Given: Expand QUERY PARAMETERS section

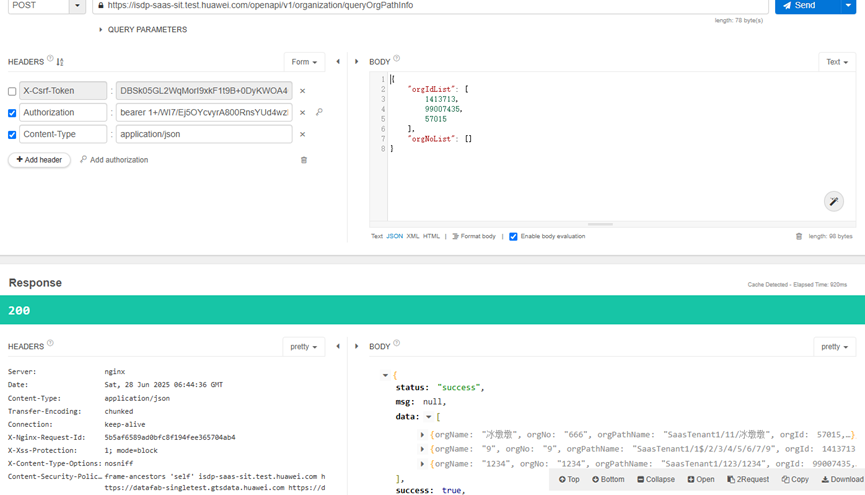Looking at the screenshot, I should (142, 30).
